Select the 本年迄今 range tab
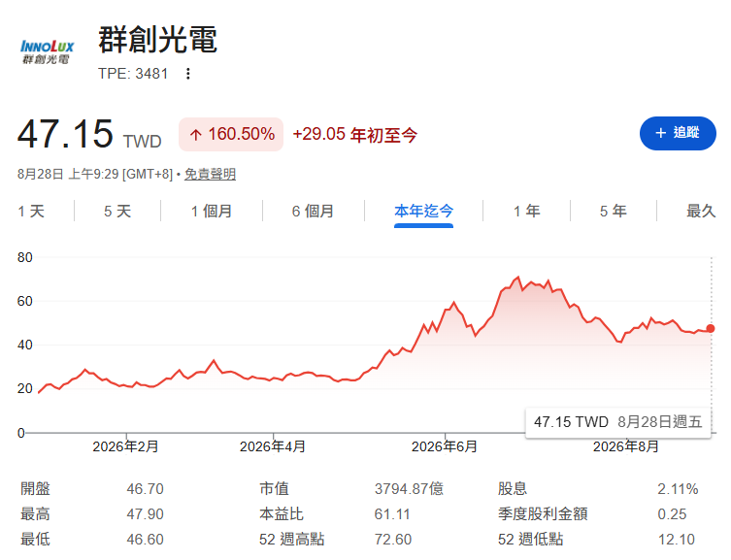The height and width of the screenshot is (560, 731). [424, 211]
